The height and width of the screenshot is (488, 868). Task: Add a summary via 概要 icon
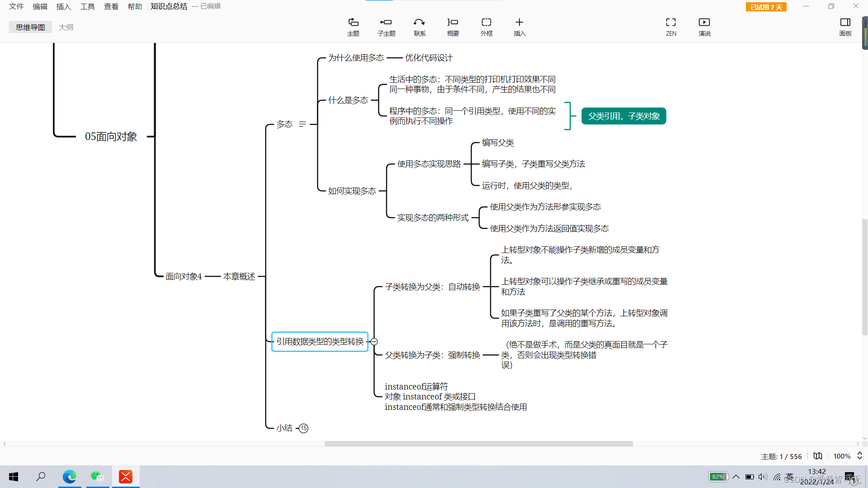click(453, 27)
